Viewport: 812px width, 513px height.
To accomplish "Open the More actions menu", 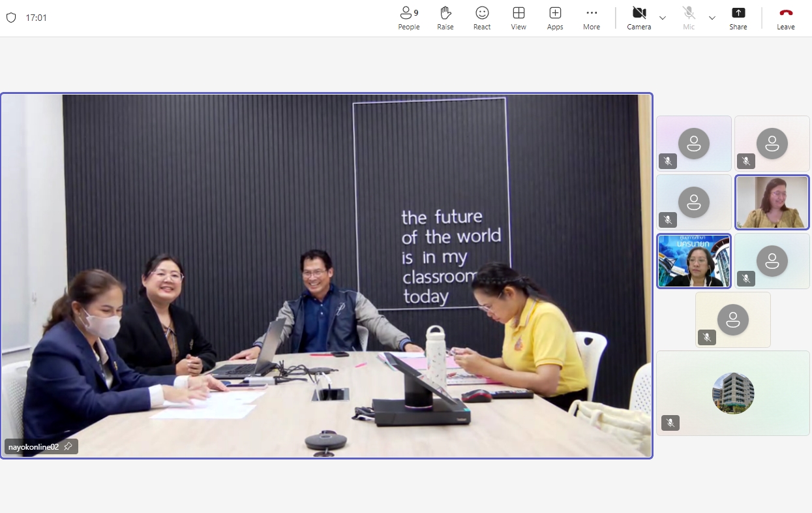I will coord(592,18).
